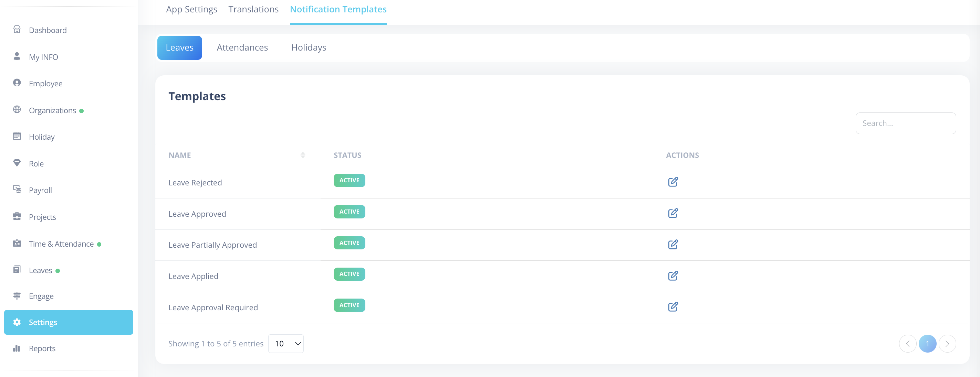Open the entries per page dropdown
Image resolution: width=980 pixels, height=377 pixels.
[286, 344]
